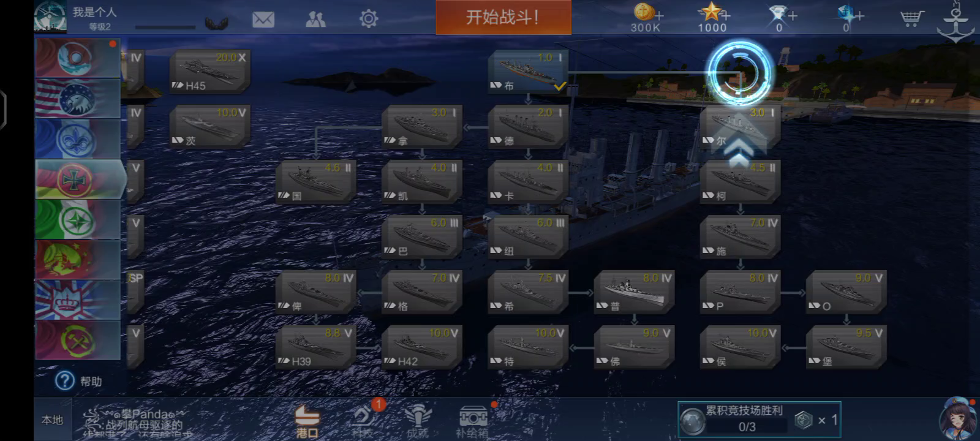The width and height of the screenshot is (980, 441).
Task: Open the settings gear icon
Action: (369, 19)
